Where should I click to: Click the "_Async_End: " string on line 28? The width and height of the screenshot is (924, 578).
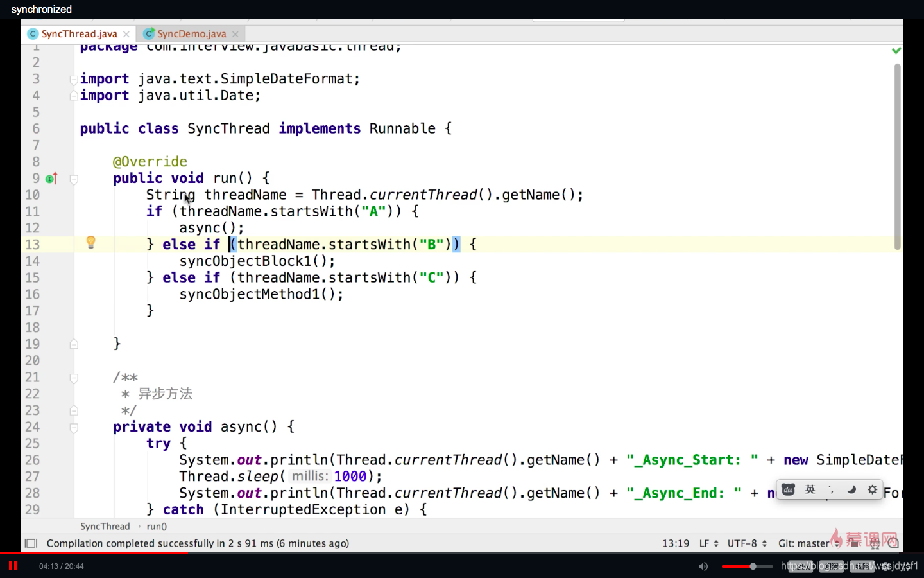684,493
